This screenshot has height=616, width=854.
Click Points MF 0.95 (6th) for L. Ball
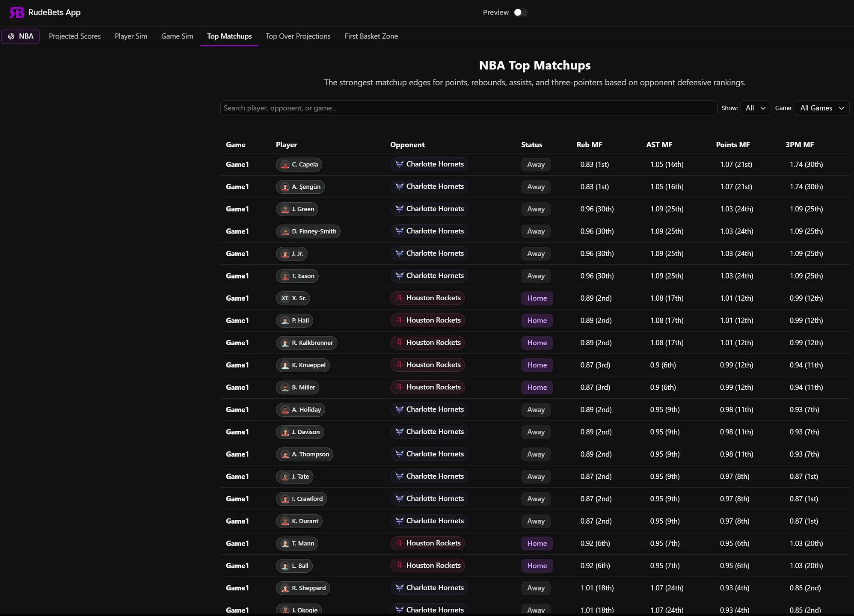pos(735,566)
